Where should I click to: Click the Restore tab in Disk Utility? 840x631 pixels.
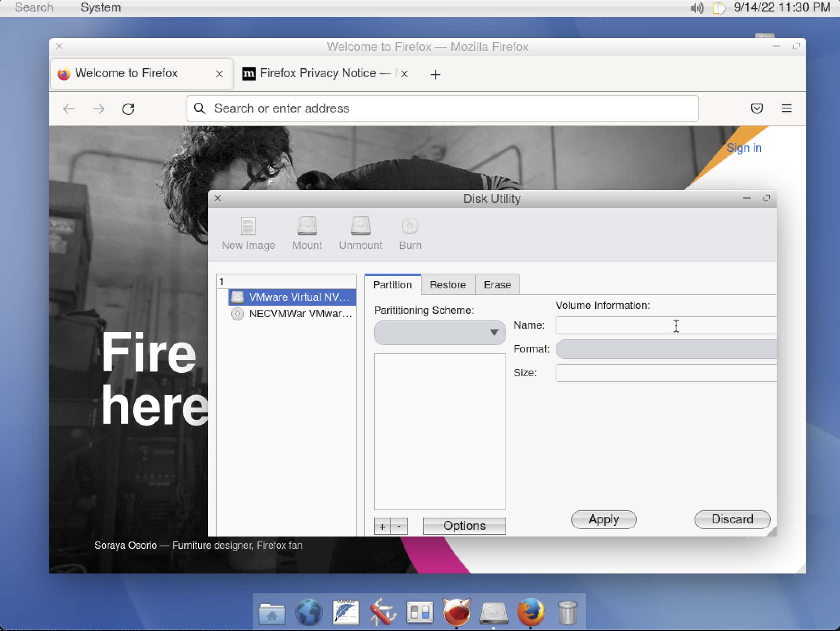(447, 284)
